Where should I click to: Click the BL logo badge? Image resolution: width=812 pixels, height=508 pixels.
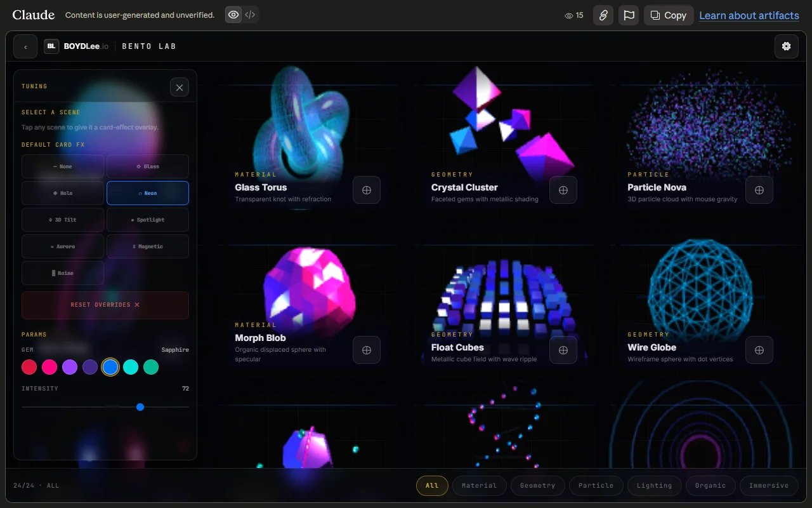[x=51, y=46]
